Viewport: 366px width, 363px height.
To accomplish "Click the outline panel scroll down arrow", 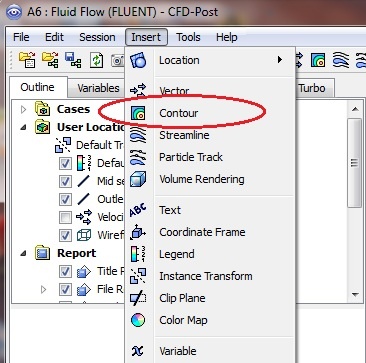I will (355, 294).
